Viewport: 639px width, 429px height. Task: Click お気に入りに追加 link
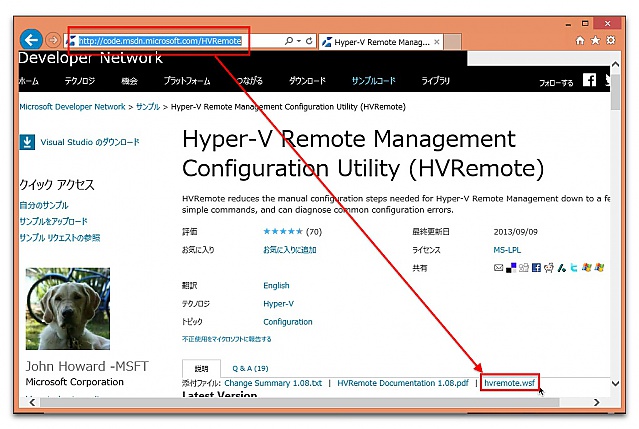[290, 250]
